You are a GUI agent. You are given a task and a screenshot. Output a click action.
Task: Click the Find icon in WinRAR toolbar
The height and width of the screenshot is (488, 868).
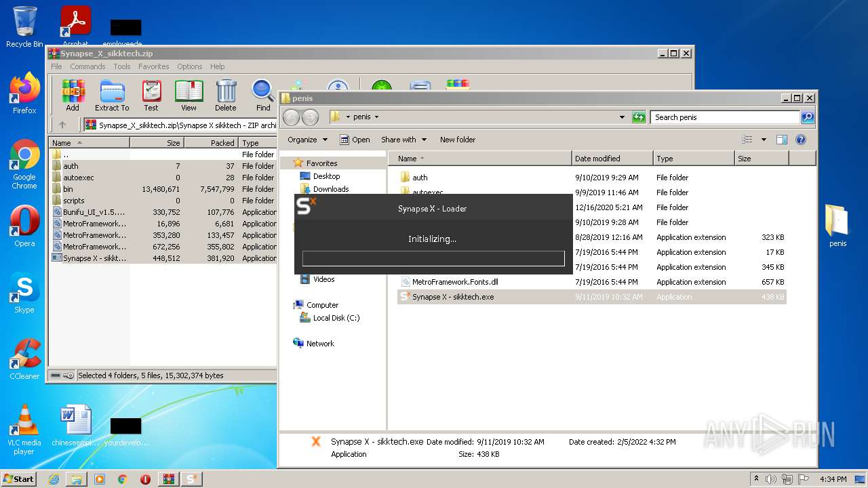[263, 96]
